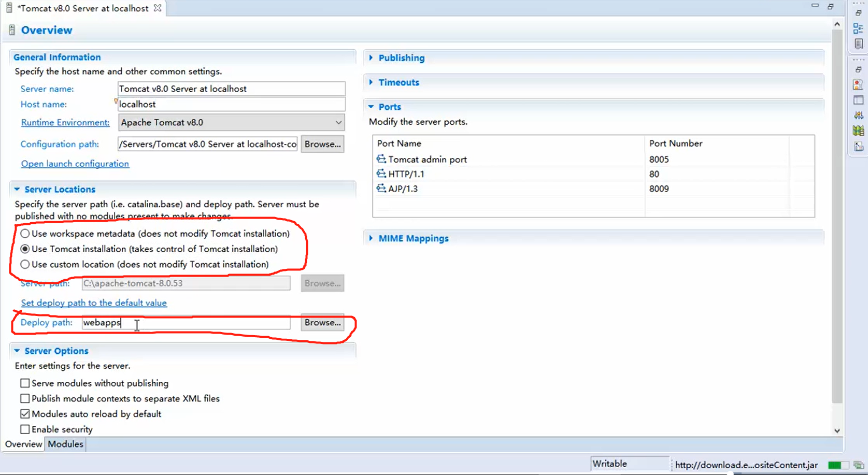Click Set deploy path to the default value

tap(94, 303)
